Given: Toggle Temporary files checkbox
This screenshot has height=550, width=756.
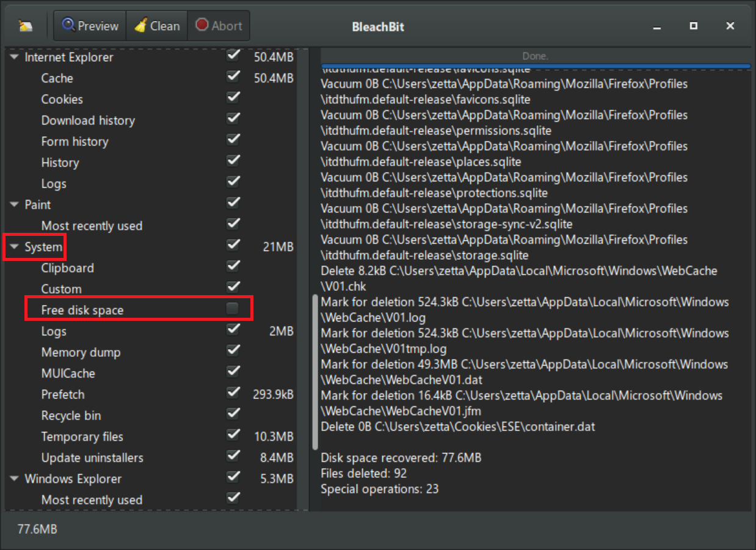Looking at the screenshot, I should (233, 435).
